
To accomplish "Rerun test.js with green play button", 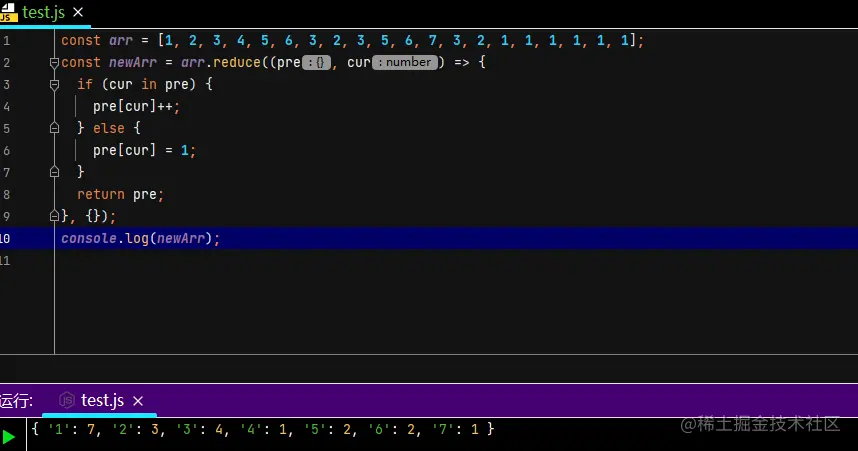I will pyautogui.click(x=8, y=437).
